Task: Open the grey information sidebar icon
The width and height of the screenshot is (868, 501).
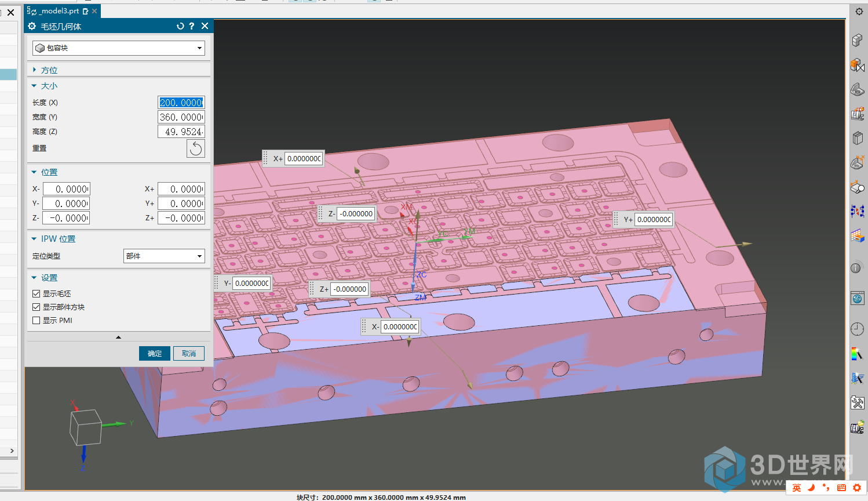Action: coord(856,268)
